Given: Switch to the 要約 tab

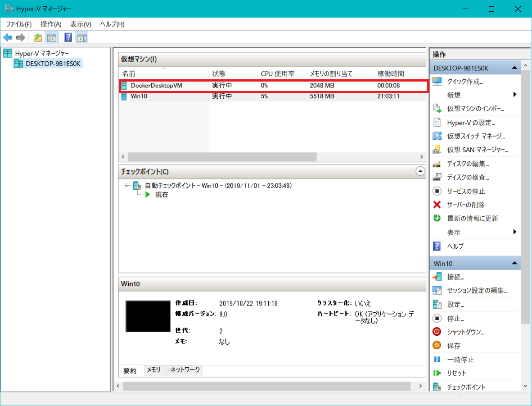Looking at the screenshot, I should 130,370.
